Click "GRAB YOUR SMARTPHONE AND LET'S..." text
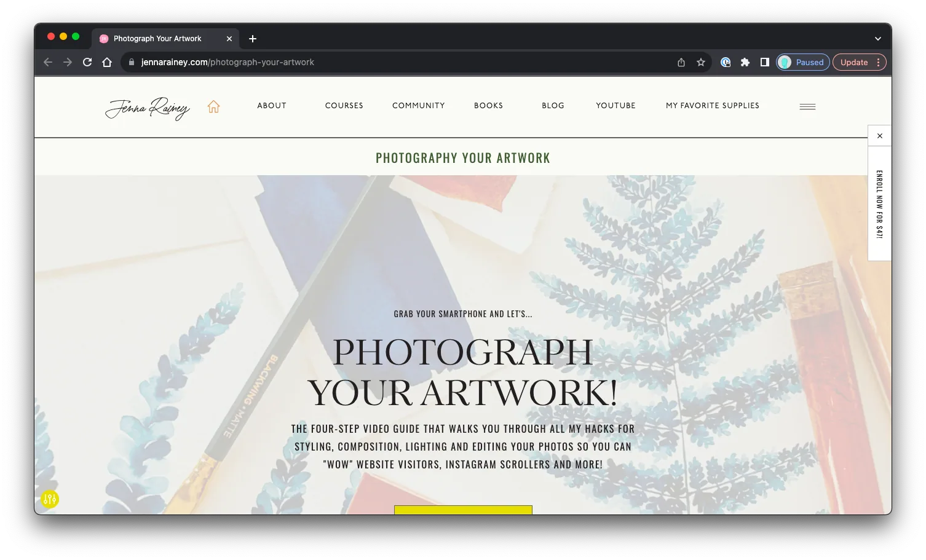The height and width of the screenshot is (560, 926). tap(463, 314)
